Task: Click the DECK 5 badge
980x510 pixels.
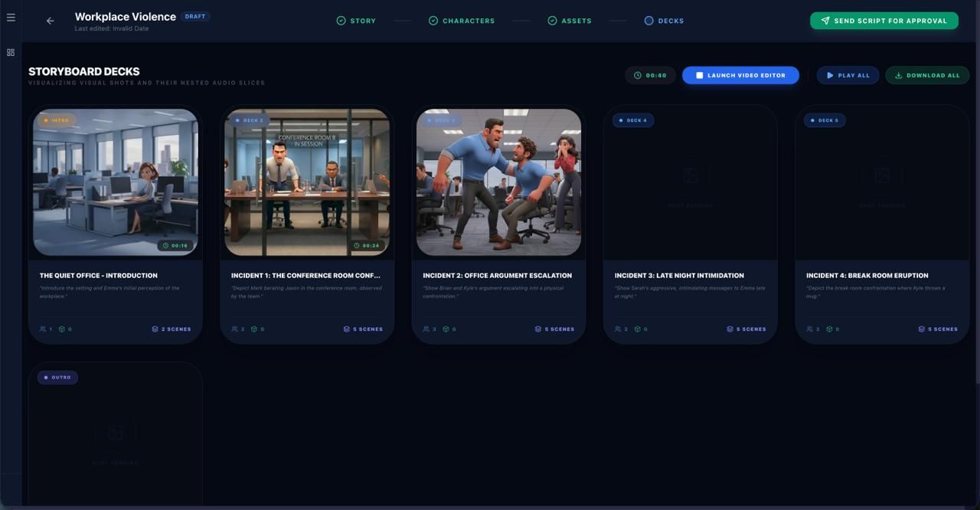Action: (825, 120)
